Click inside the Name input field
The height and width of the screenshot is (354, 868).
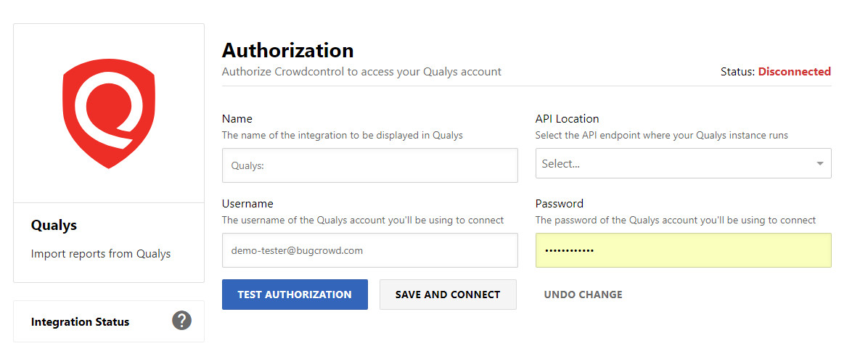tap(370, 165)
